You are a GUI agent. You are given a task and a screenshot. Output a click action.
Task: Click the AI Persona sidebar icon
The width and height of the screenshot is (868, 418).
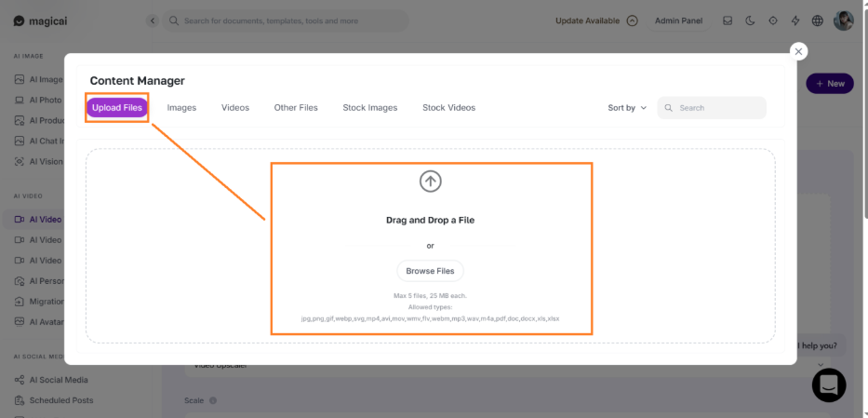tap(20, 281)
